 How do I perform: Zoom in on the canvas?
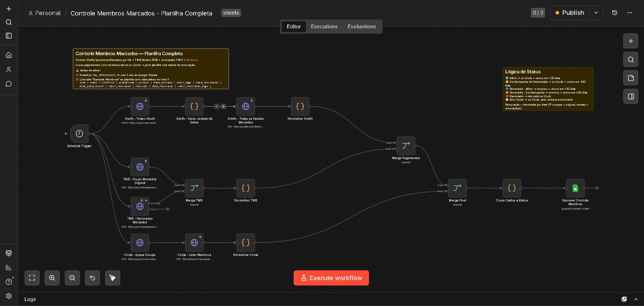tap(52, 278)
